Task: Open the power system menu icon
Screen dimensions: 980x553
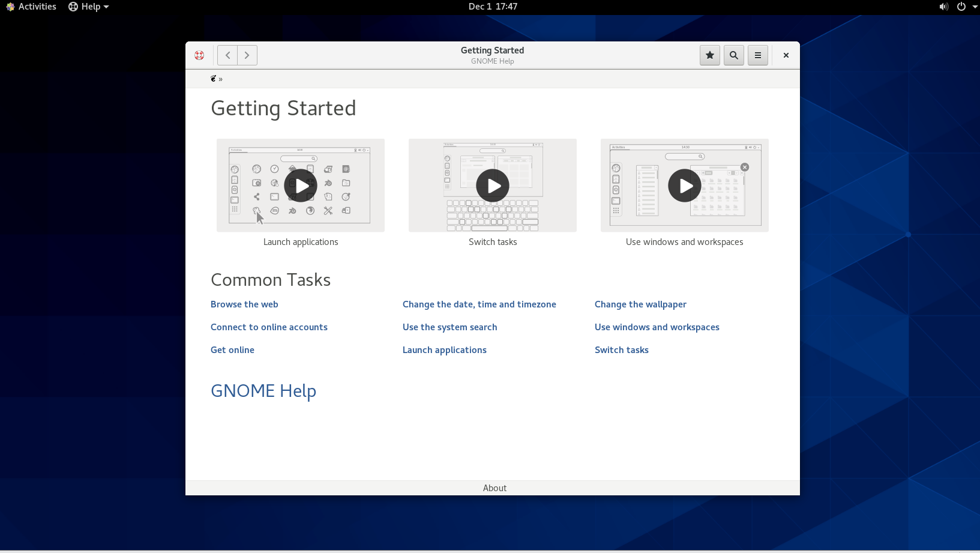Action: (x=961, y=7)
